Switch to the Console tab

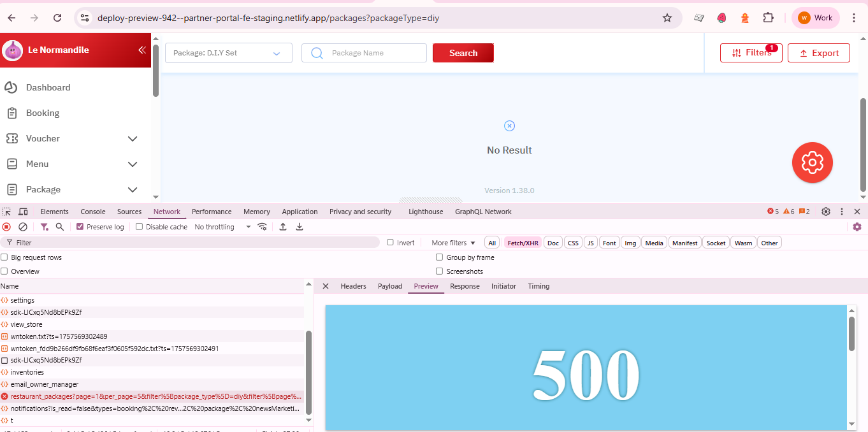(x=92, y=212)
